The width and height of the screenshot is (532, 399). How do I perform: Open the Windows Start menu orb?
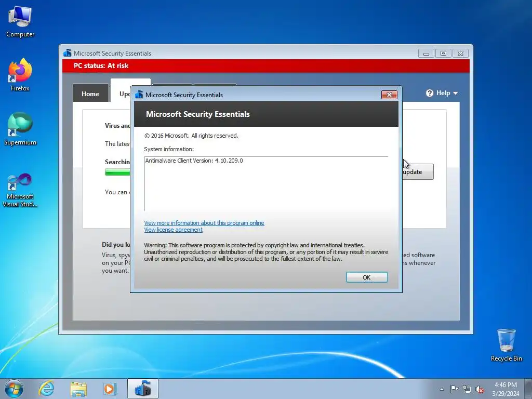[x=14, y=389]
